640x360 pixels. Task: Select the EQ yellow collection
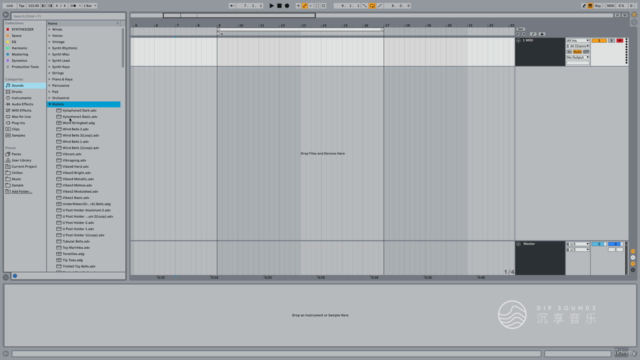tap(14, 42)
